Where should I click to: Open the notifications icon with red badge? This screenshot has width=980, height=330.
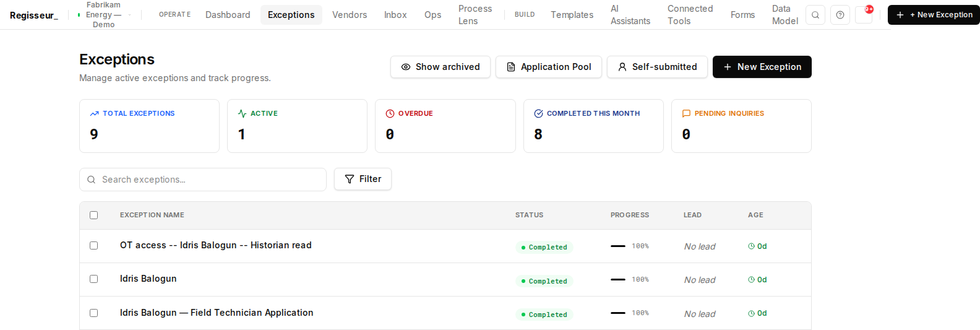click(x=864, y=15)
